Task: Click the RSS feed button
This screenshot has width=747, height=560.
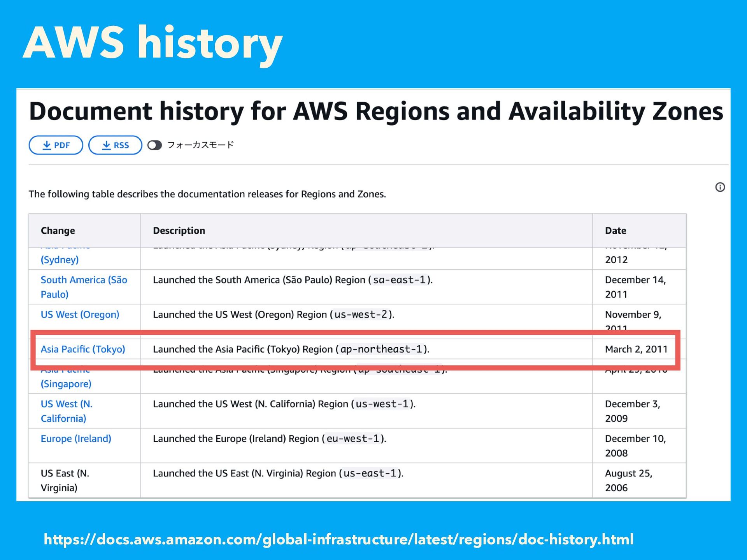Action: pos(115,145)
